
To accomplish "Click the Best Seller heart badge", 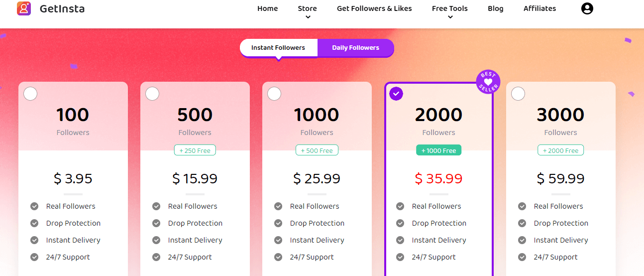I will coord(488,82).
